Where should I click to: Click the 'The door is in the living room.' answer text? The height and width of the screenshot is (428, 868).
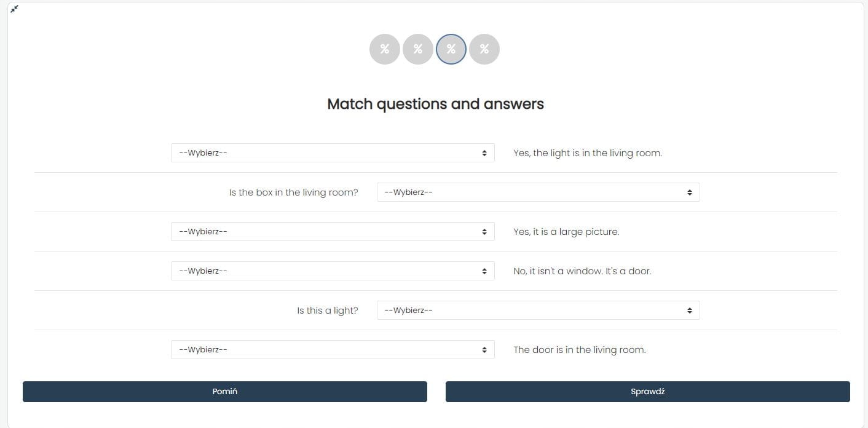580,350
